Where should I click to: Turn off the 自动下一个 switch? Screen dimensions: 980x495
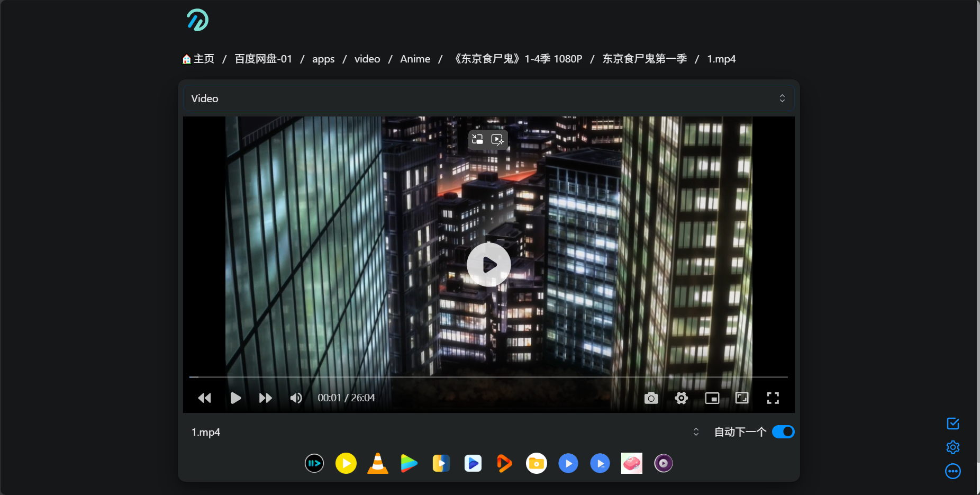[x=783, y=432]
